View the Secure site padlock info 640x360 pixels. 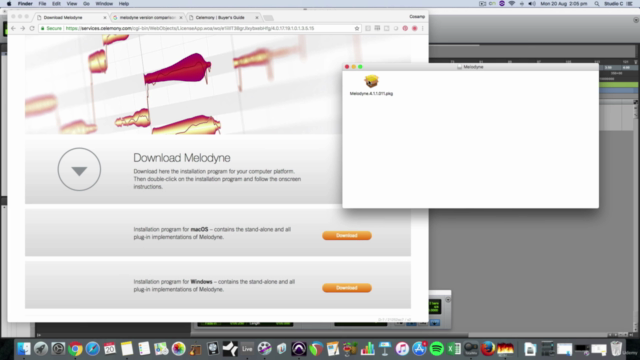coord(51,28)
